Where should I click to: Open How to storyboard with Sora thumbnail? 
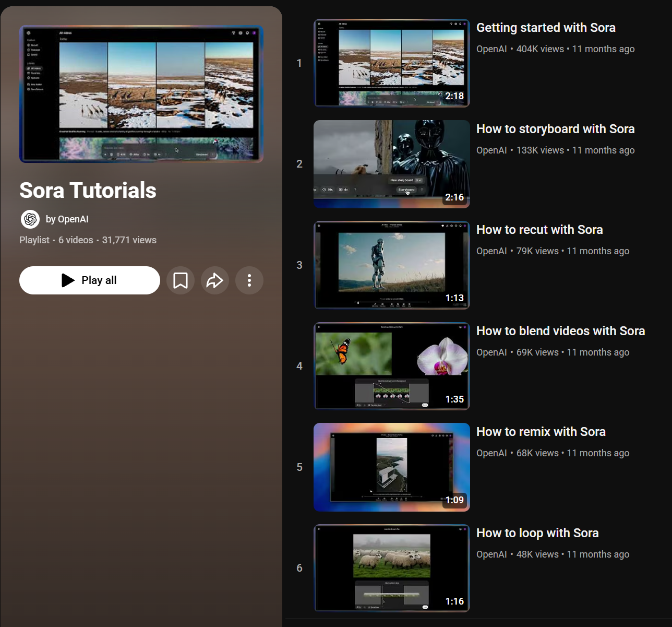tap(391, 164)
